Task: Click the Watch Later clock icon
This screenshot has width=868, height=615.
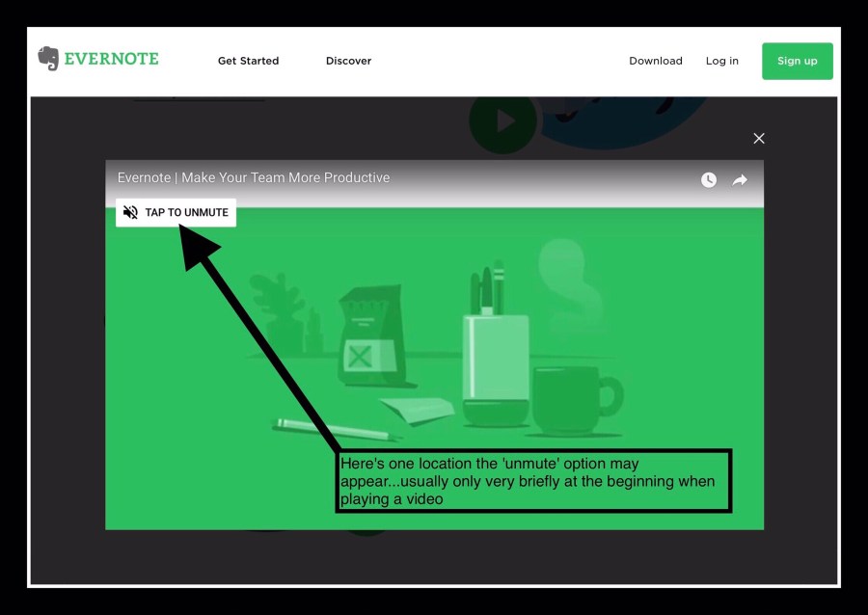Action: click(x=709, y=179)
